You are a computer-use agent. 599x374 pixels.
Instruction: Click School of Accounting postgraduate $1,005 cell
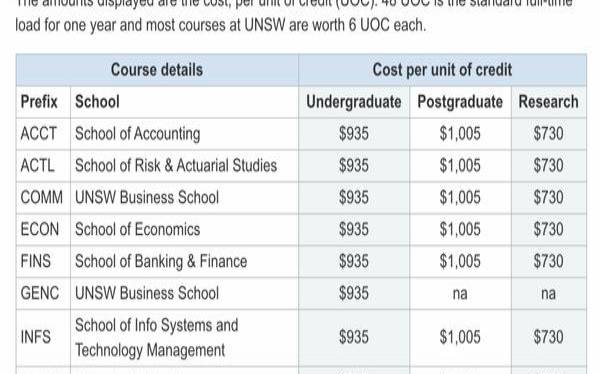click(x=460, y=134)
